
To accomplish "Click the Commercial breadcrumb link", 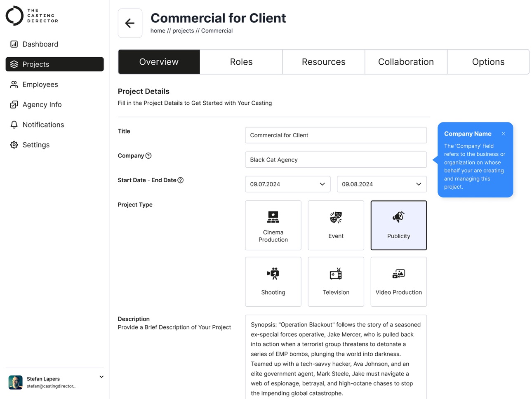I will pos(217,31).
